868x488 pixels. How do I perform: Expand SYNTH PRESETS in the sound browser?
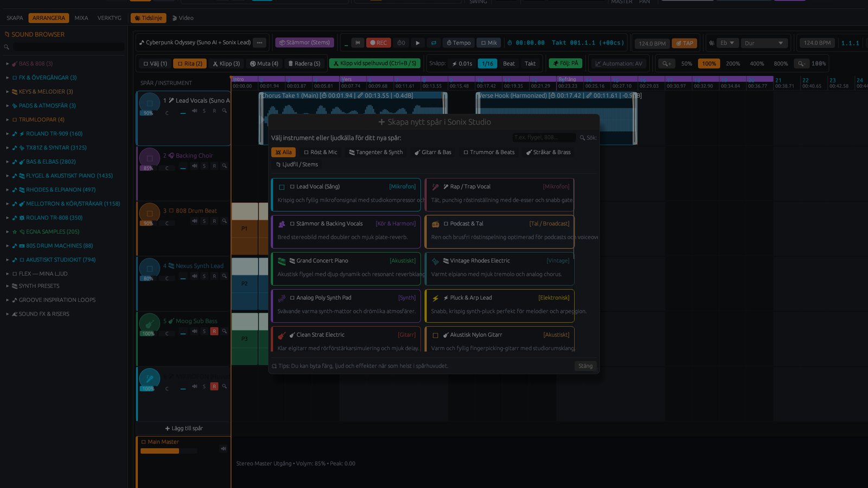tap(8, 286)
